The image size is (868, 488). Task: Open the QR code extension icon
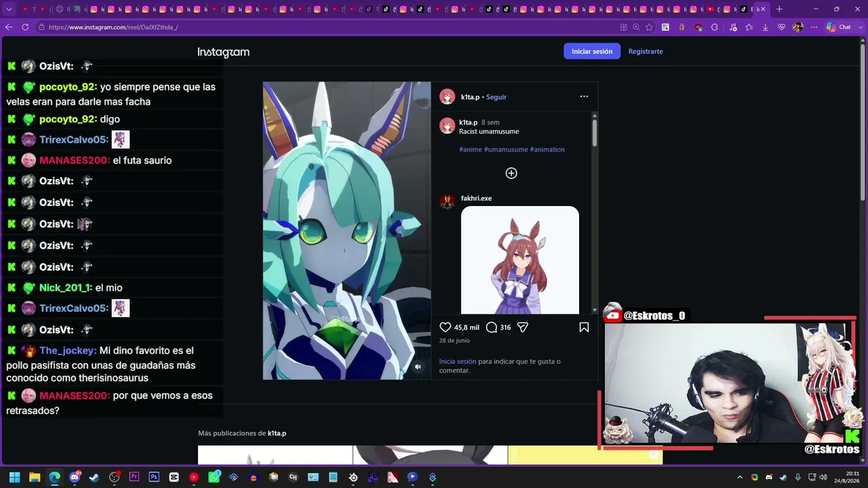point(666,27)
